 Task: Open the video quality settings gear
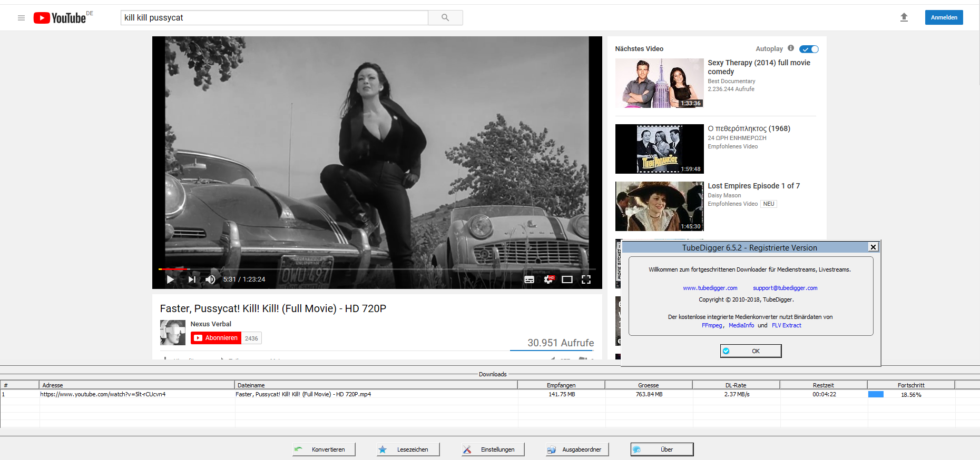[x=548, y=279]
